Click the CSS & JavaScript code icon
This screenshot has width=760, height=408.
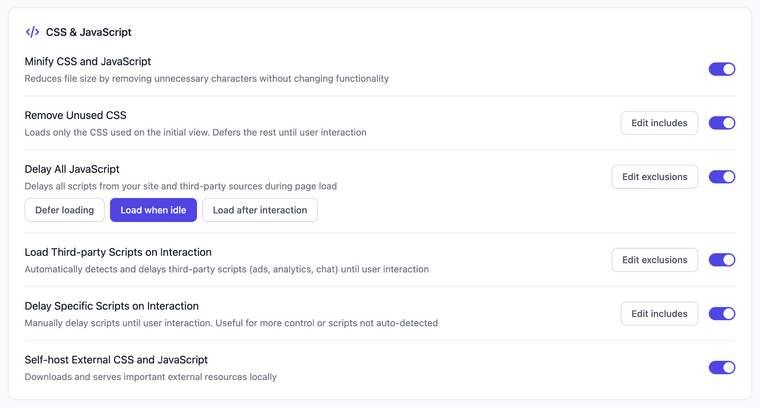pos(32,32)
